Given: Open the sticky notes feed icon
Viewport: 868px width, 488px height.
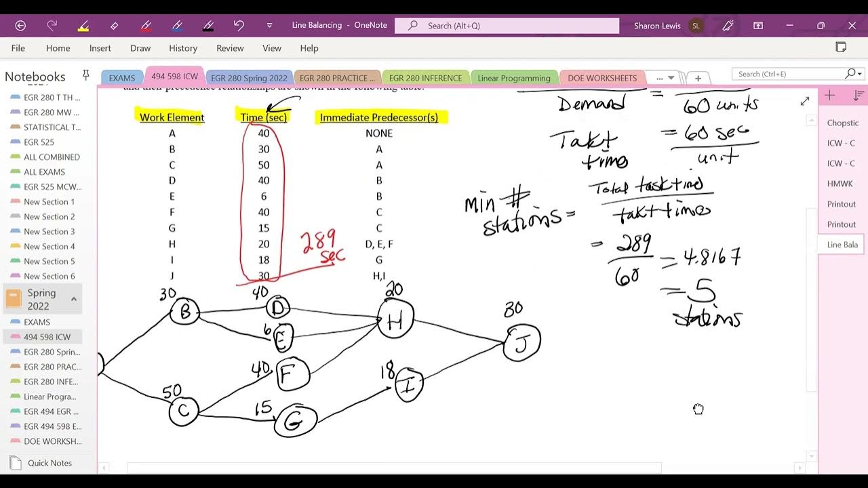Looking at the screenshot, I should pos(841,47).
